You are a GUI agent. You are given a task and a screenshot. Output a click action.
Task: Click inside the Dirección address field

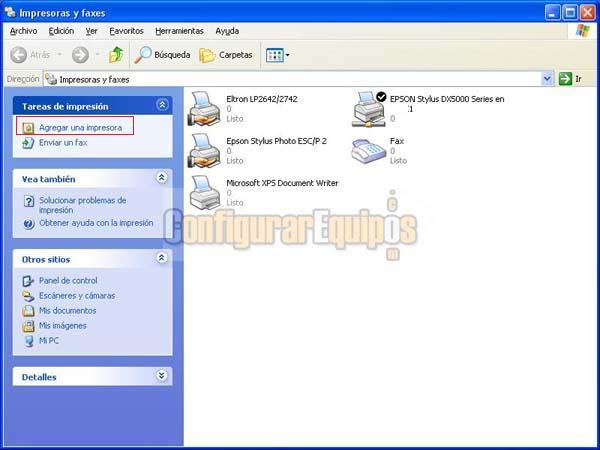click(x=298, y=79)
